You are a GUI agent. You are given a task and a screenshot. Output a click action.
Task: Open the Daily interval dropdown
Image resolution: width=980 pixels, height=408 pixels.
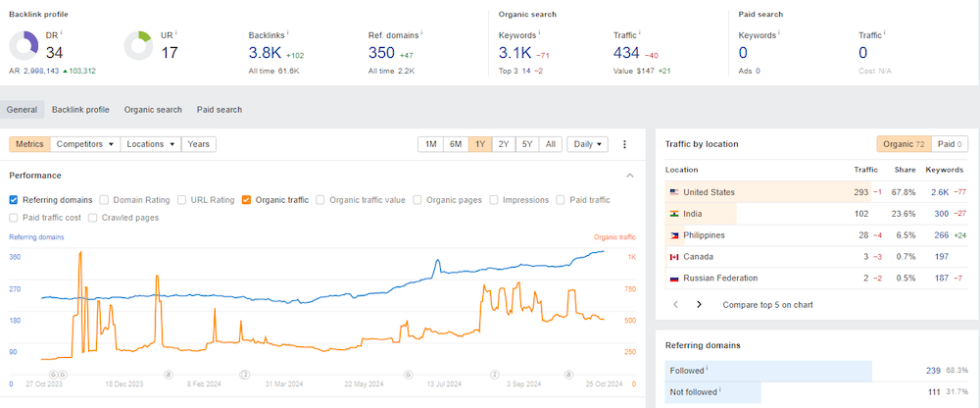(x=587, y=144)
